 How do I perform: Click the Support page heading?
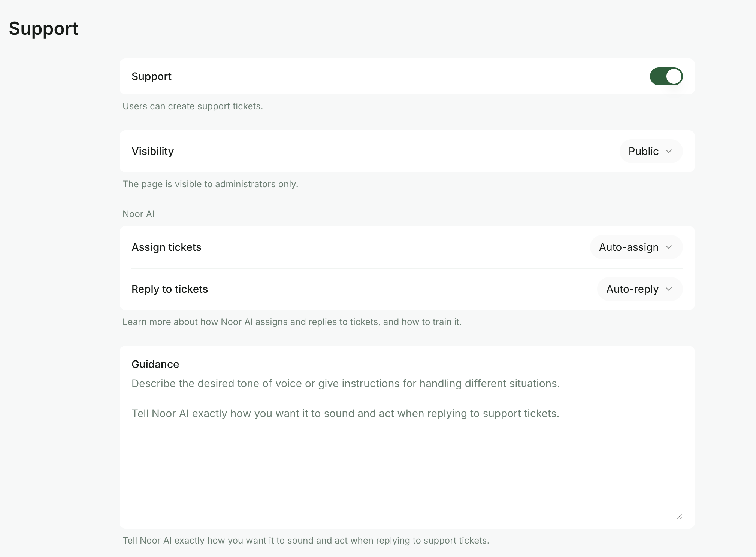[43, 29]
